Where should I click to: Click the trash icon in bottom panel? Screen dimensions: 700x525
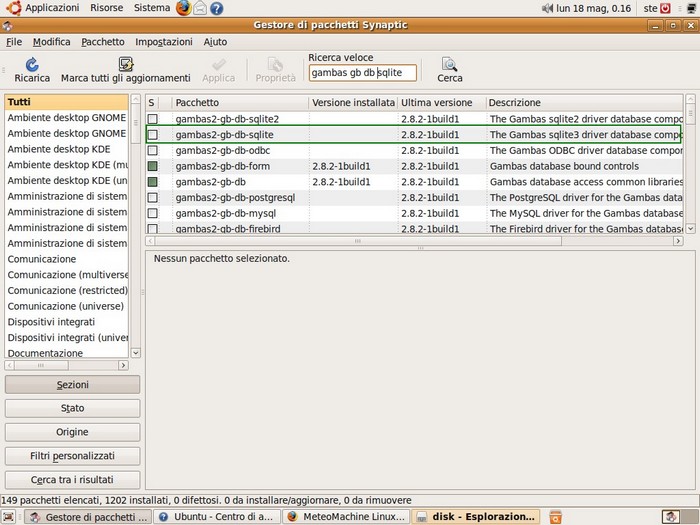pyautogui.click(x=555, y=517)
